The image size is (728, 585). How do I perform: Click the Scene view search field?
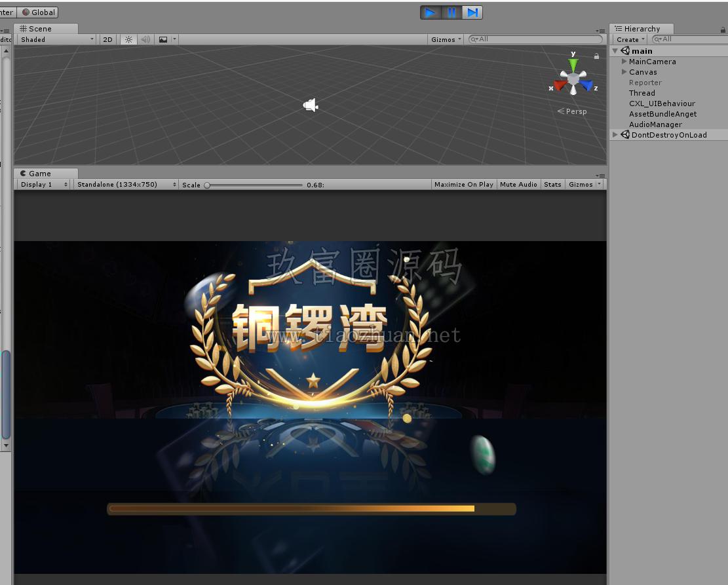point(535,39)
